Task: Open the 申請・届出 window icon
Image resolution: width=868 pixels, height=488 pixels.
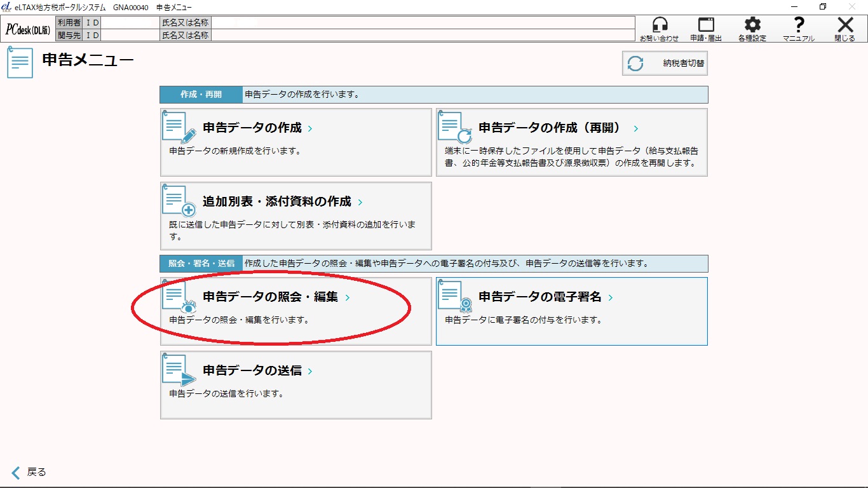Action: pos(706,25)
